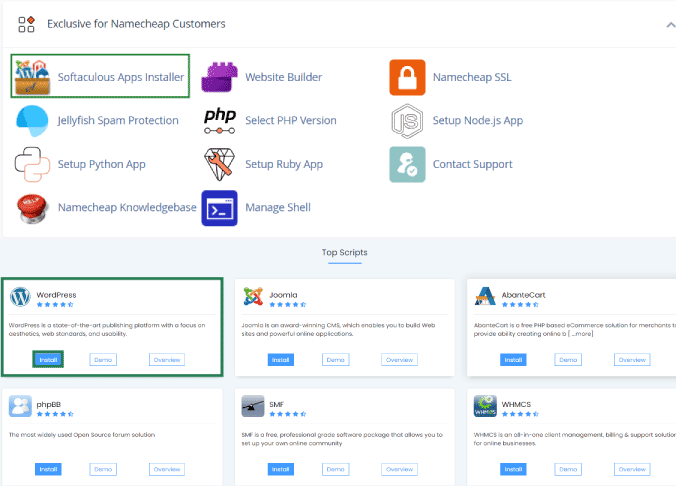Click the AbanteCart logo icon
This screenshot has height=486, width=676.
click(485, 296)
